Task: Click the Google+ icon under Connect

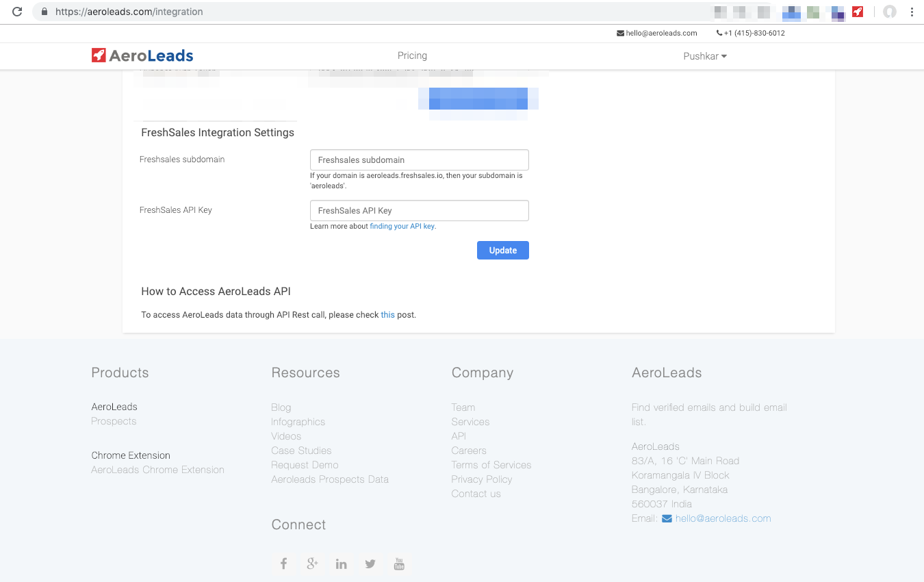Action: coord(313,564)
